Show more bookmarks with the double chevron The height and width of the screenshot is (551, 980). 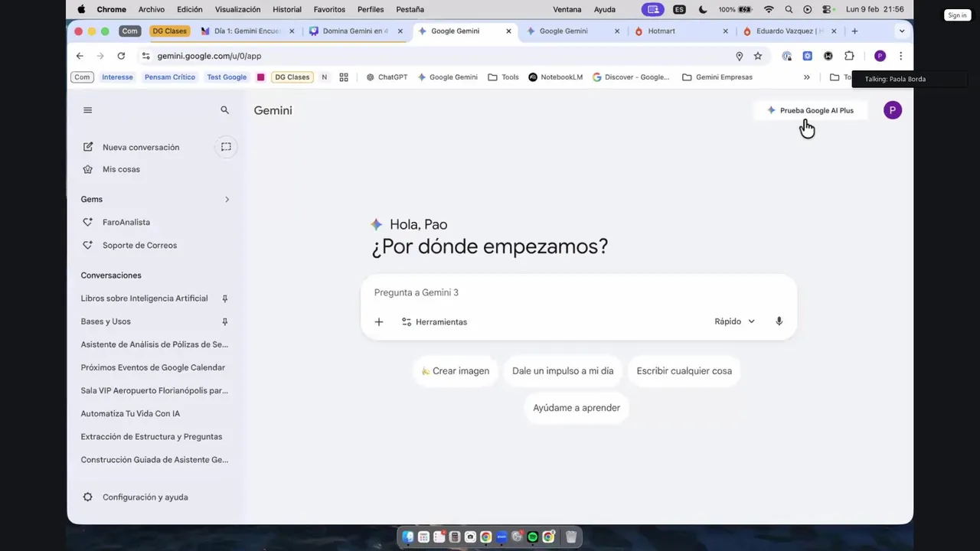806,77
